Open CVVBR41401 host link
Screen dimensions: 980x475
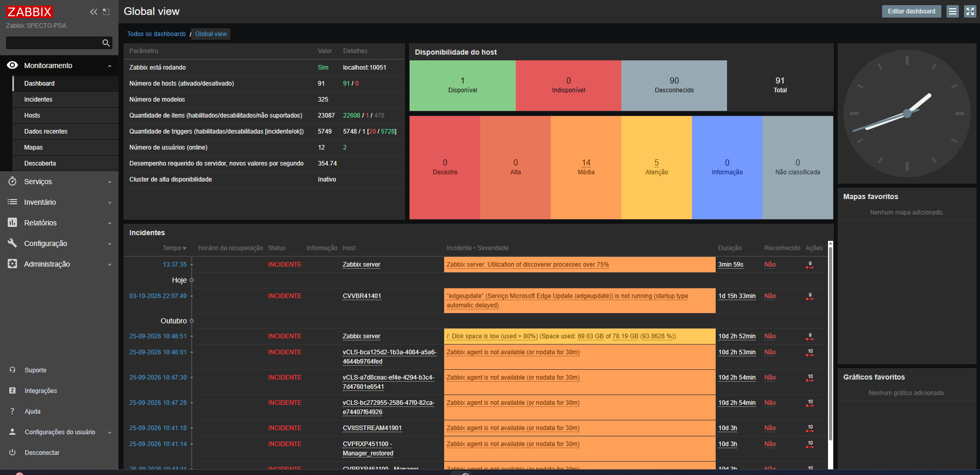pyautogui.click(x=362, y=296)
